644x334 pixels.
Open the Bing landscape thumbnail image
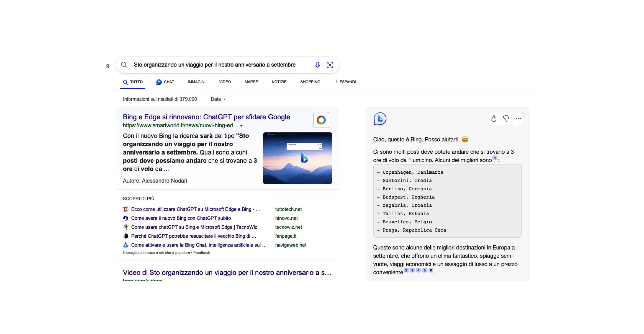click(x=297, y=158)
